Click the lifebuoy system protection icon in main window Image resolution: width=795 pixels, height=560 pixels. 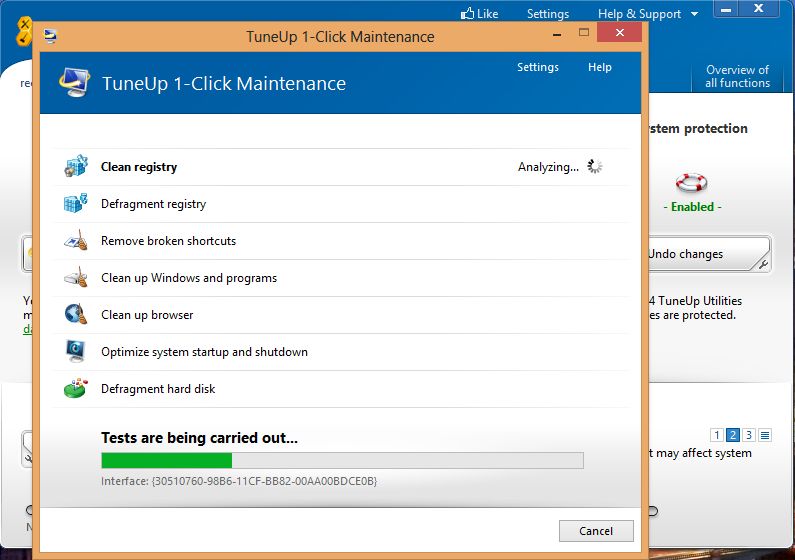click(x=692, y=182)
